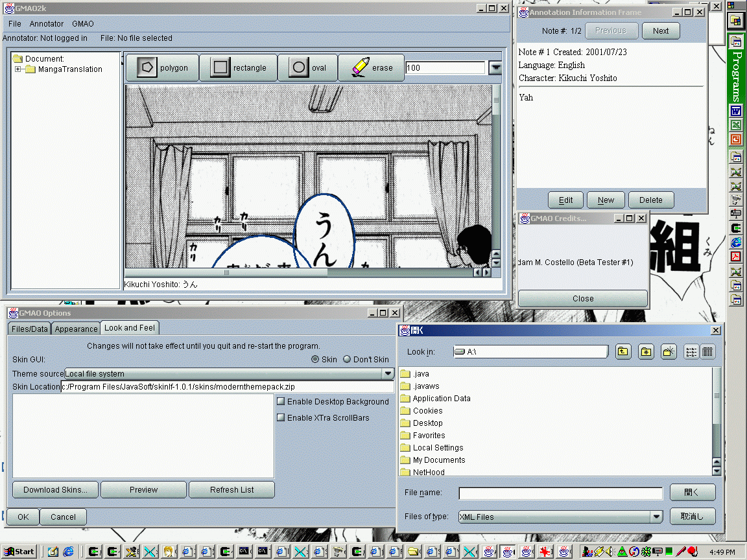747x560 pixels.
Task: Click the File name input field
Action: (560, 493)
